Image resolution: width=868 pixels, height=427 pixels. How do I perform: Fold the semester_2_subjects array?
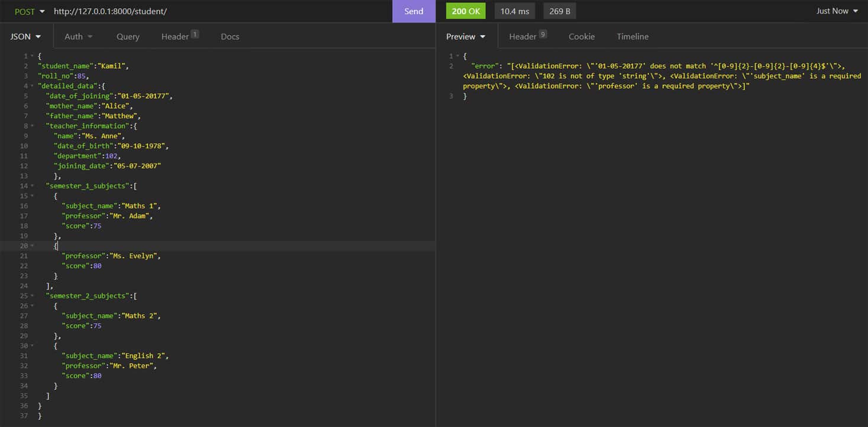coord(32,296)
